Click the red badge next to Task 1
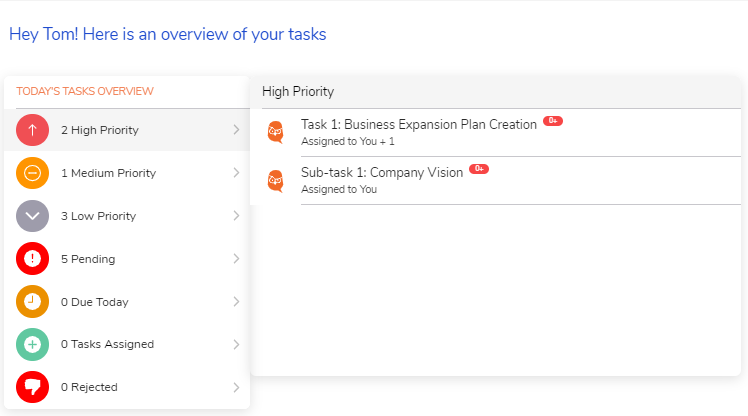 tap(553, 121)
